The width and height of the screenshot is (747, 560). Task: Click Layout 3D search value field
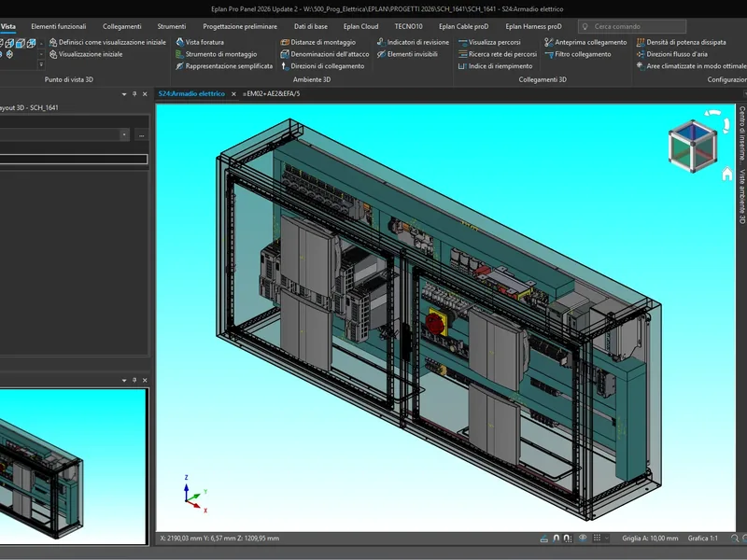(74, 159)
